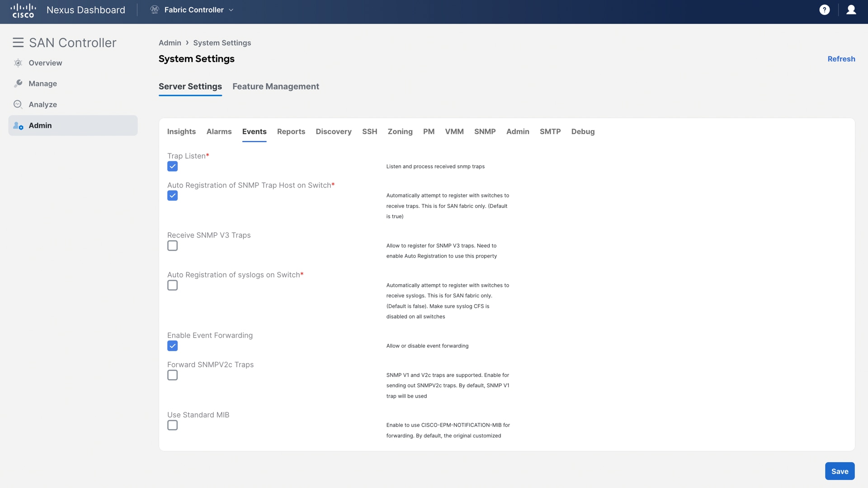Click the Overview sidebar icon
The width and height of the screenshot is (868, 488).
(x=18, y=63)
